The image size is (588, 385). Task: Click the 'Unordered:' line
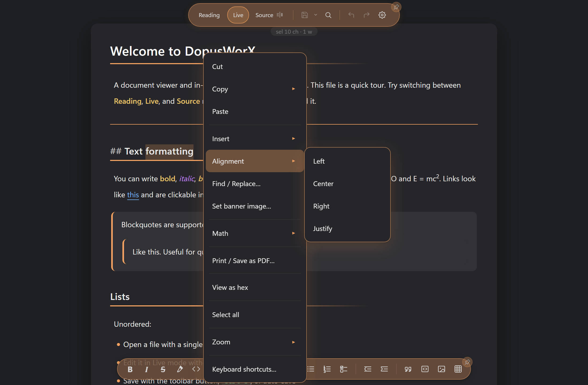pyautogui.click(x=133, y=324)
